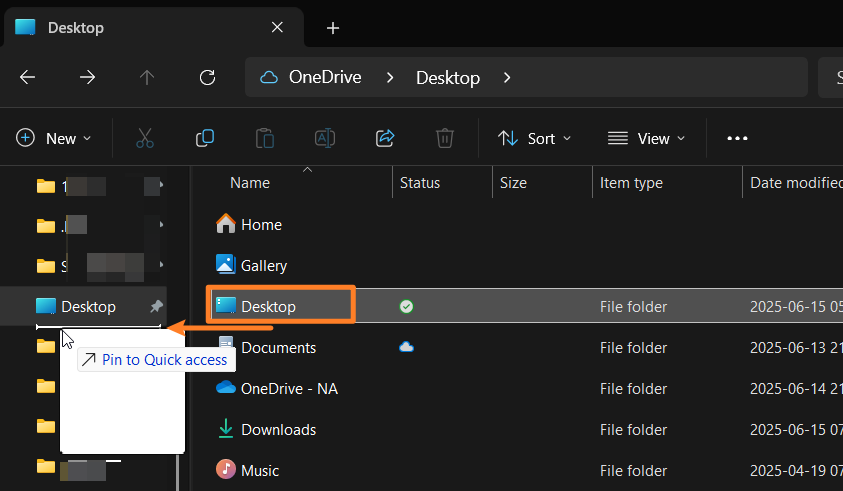Screen dimensions: 843x491
Task: Click the cloud status icon for Documents
Action: 406,347
